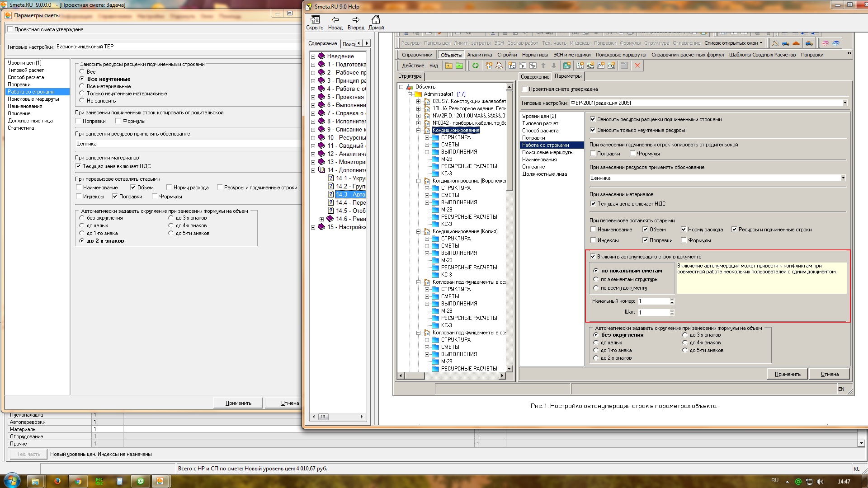This screenshot has height=488, width=868.
Task: Select без округления in Параметры сметы dialog
Action: [x=82, y=218]
